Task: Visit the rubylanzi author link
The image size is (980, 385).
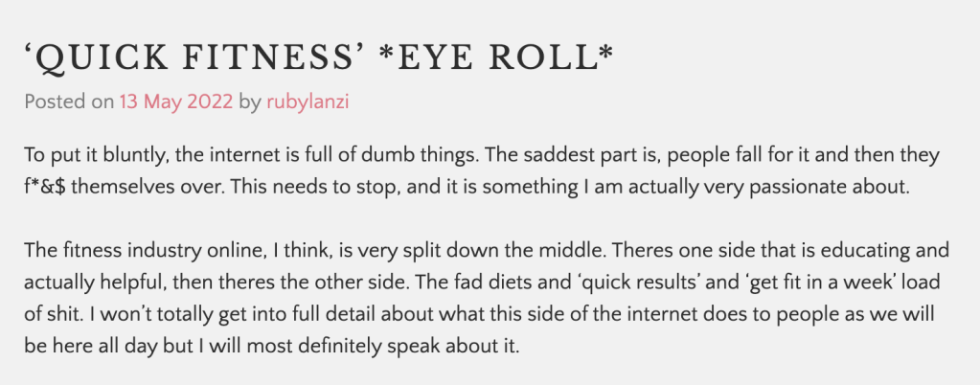Action: tap(307, 102)
